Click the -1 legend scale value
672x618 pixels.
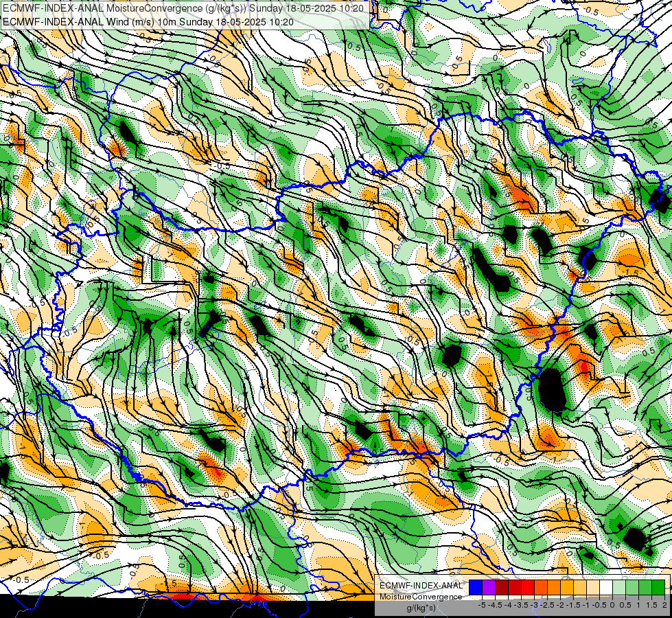click(x=586, y=605)
